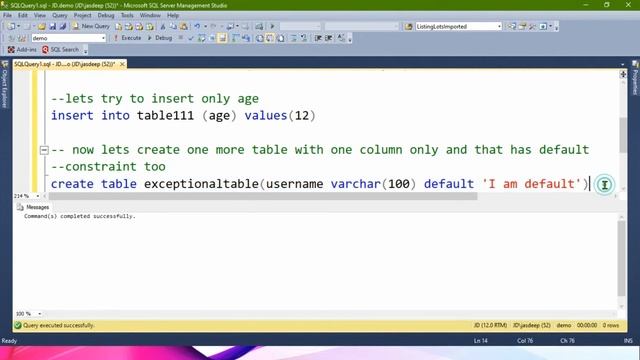
Task: Select the highlighted Results to Grid icon
Action: pos(270,38)
